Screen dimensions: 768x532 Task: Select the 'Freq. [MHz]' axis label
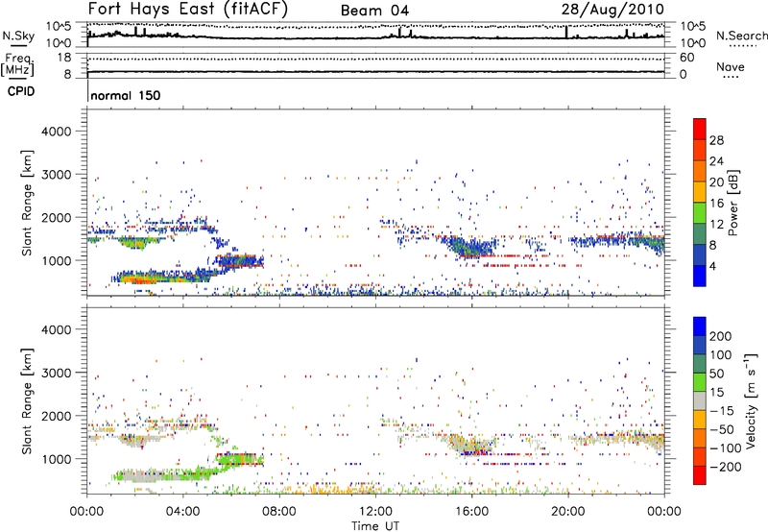pyautogui.click(x=17, y=64)
